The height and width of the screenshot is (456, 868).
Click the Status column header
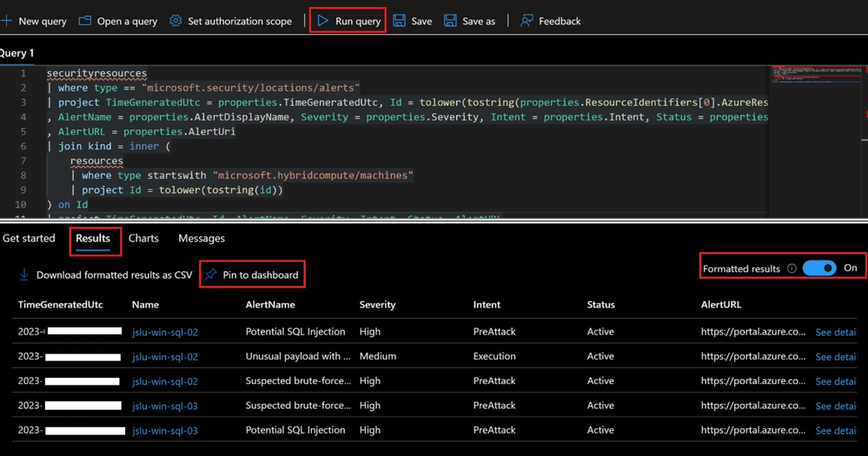click(x=600, y=304)
